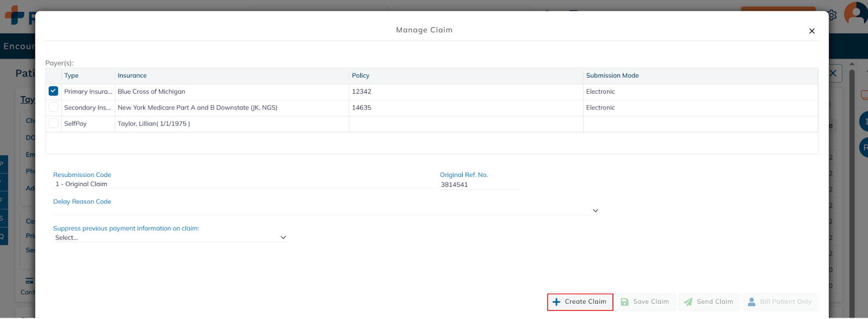Click the Bill Patient Only person icon
868x319 pixels.
pyautogui.click(x=751, y=302)
